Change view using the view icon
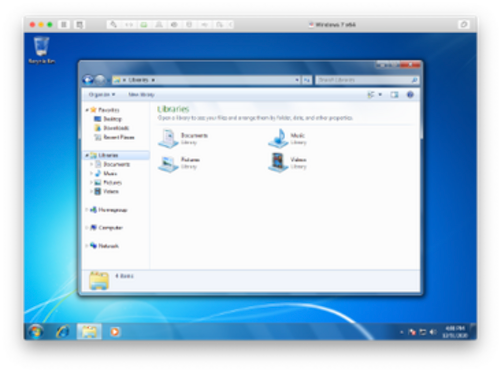The width and height of the screenshot is (500, 372). pos(371,95)
